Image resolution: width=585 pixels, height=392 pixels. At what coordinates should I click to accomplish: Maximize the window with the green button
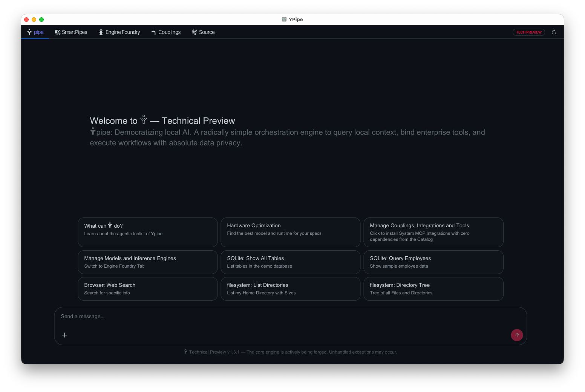point(41,20)
